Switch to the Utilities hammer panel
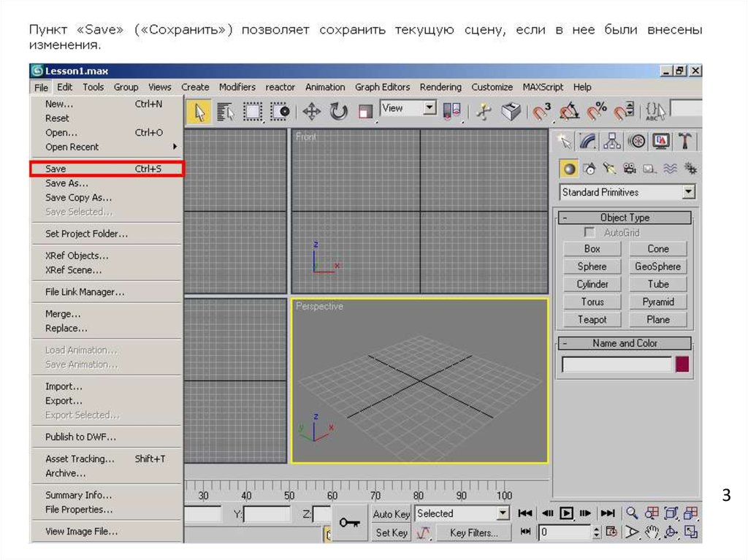This screenshot has width=748, height=560. point(685,140)
